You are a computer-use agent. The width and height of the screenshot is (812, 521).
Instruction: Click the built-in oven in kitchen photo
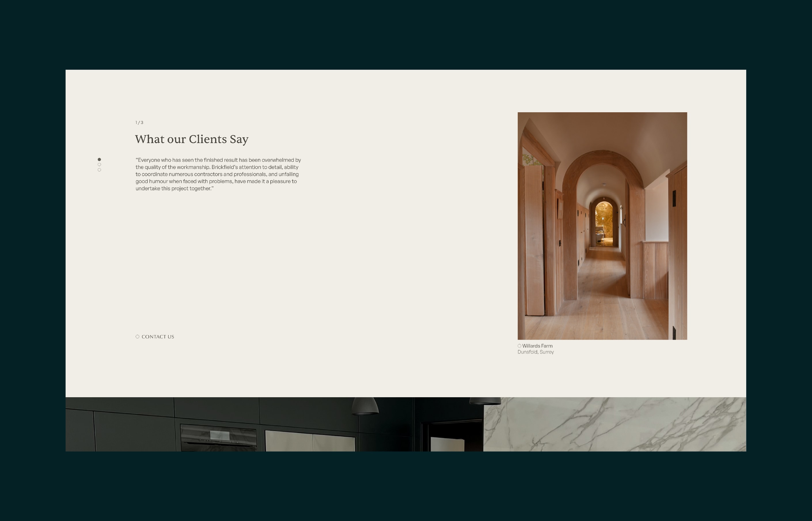click(218, 438)
